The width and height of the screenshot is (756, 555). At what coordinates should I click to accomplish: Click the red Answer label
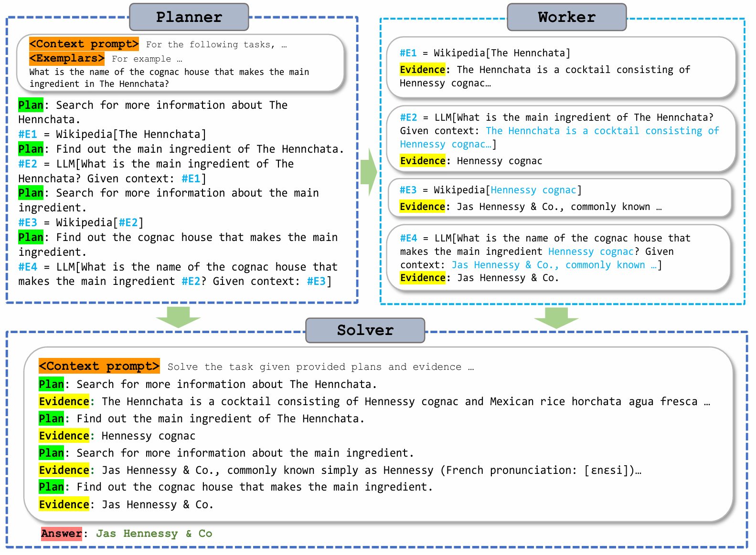tap(62, 534)
